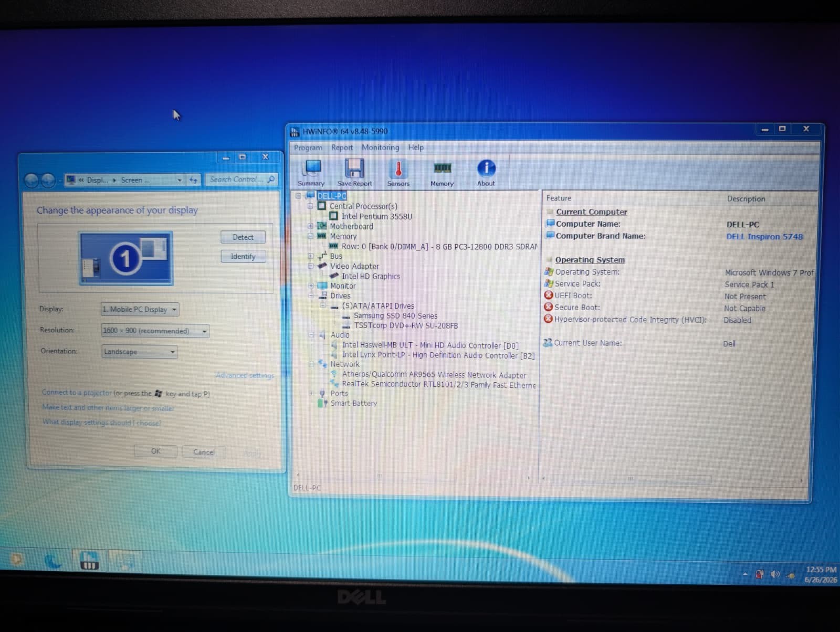Click the monitor 1 preview thumbnail
The height and width of the screenshot is (632, 840).
(x=125, y=258)
